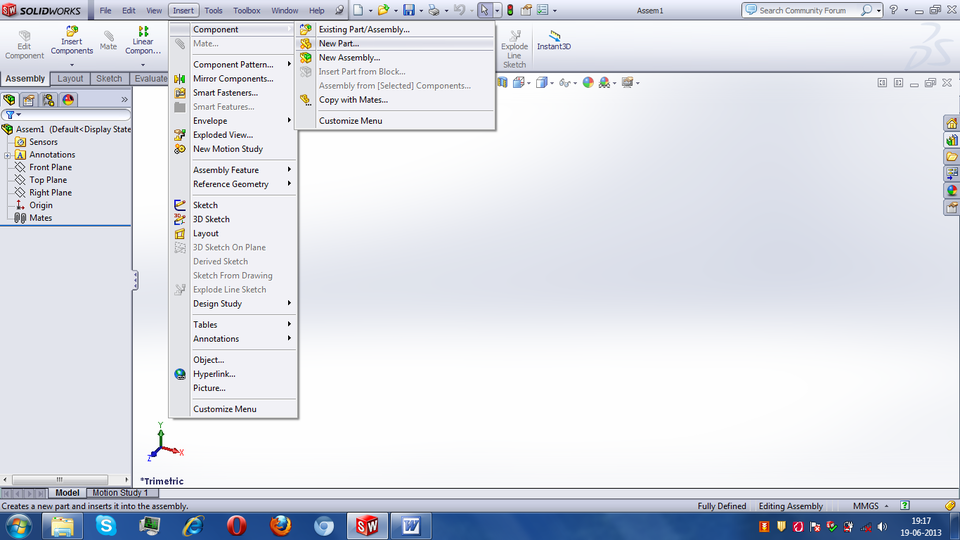
Task: Toggle Instant3D in the command bar
Action: pyautogui.click(x=554, y=41)
